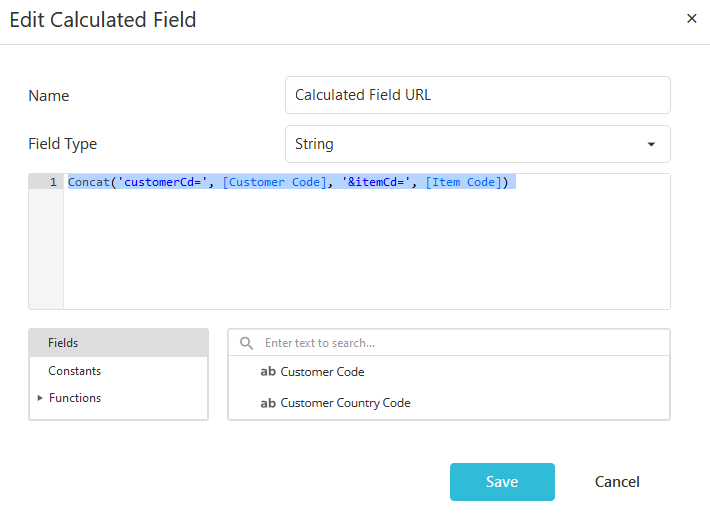Image resolution: width=710 pixels, height=528 pixels.
Task: Expand the Functions category arrow
Action: pyautogui.click(x=40, y=398)
